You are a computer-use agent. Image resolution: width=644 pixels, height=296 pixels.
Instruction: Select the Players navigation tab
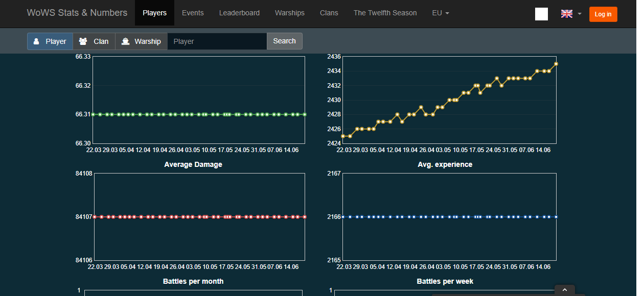(154, 13)
